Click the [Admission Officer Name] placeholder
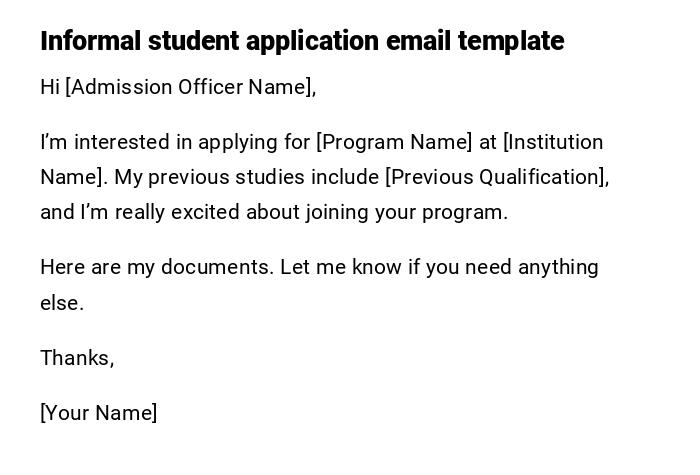Image resolution: width=700 pixels, height=475 pixels. tap(190, 87)
